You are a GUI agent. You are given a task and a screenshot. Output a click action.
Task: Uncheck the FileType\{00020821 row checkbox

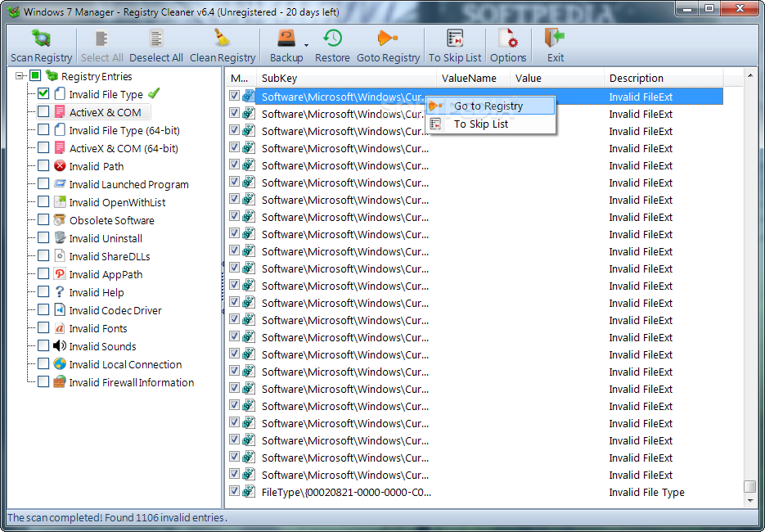point(234,491)
